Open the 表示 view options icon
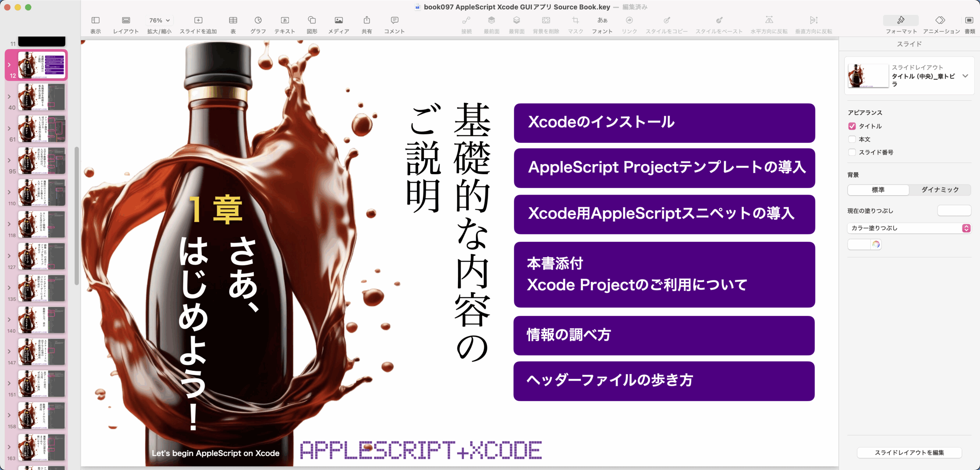This screenshot has width=980, height=470. [x=95, y=20]
